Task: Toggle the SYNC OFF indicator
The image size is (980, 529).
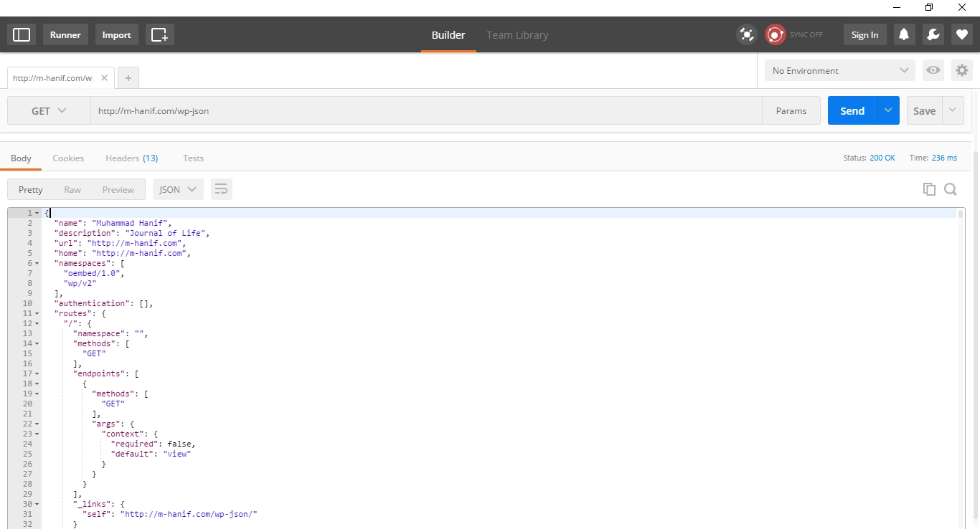Action: click(x=794, y=34)
